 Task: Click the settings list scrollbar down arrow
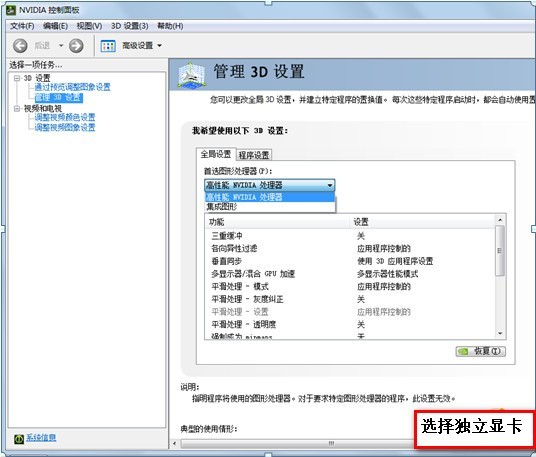(500, 333)
